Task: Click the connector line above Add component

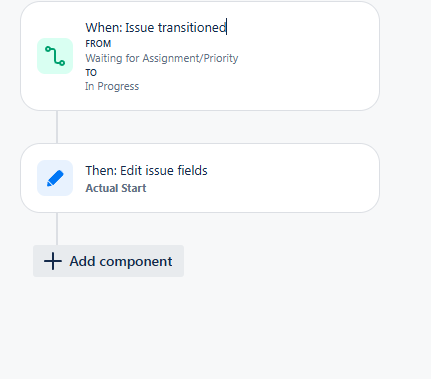Action: tap(57, 229)
